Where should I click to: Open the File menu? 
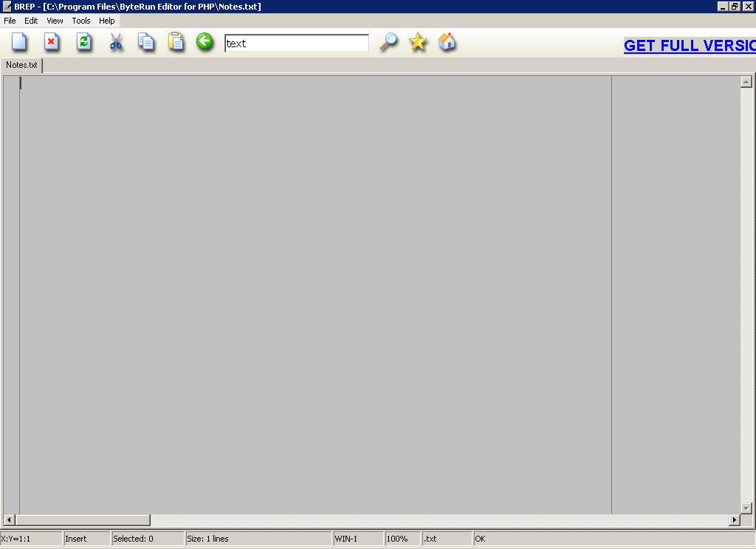pos(10,21)
